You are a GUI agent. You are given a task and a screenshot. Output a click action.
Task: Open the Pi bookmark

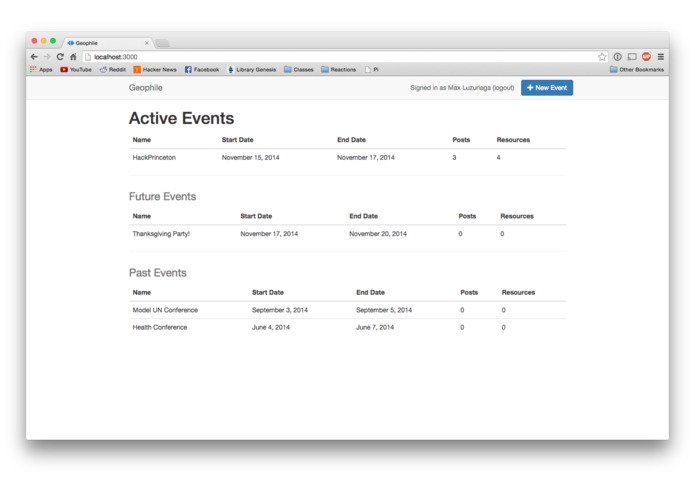(x=371, y=70)
